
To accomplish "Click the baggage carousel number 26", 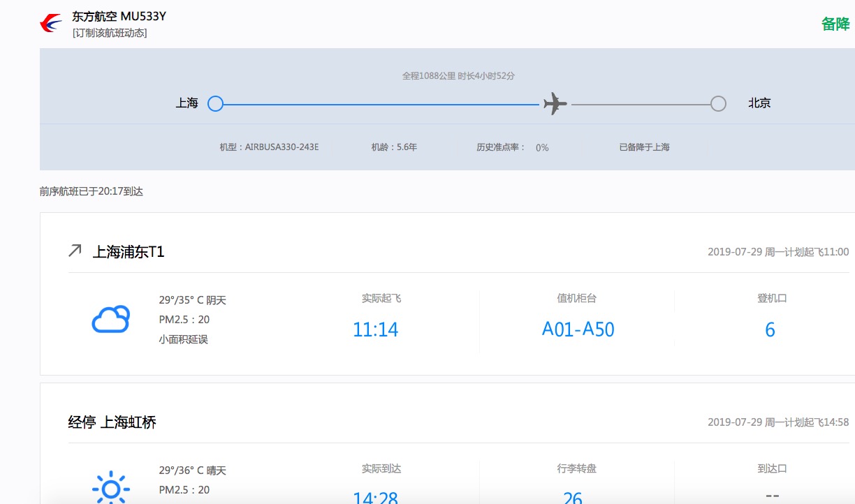I will coord(573,498).
